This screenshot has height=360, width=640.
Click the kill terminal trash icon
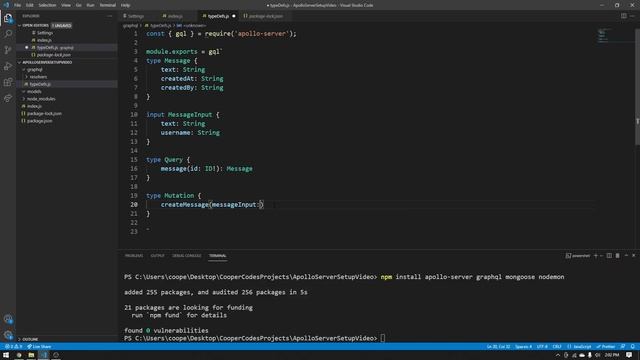[618, 256]
